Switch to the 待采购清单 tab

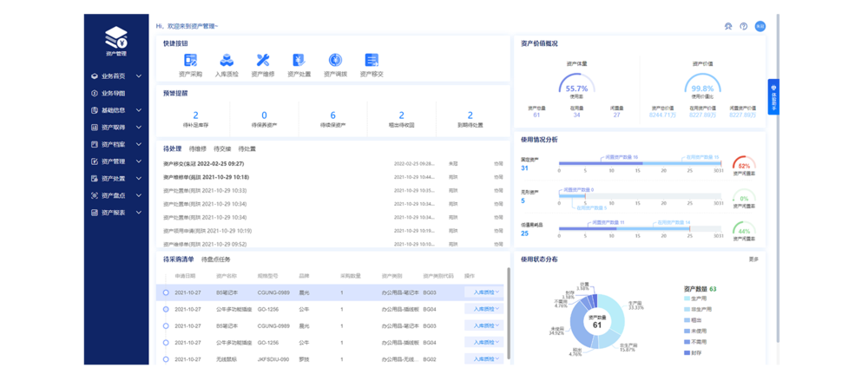[x=178, y=259]
